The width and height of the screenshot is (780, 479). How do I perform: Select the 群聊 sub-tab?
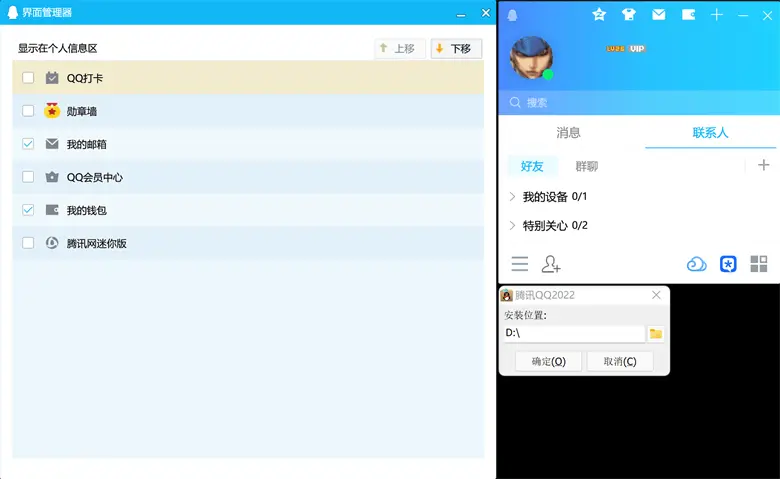[x=586, y=166]
